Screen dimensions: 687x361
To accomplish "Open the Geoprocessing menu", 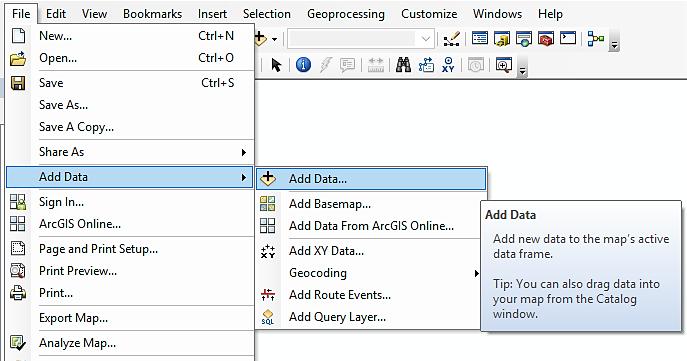I will pos(346,14).
